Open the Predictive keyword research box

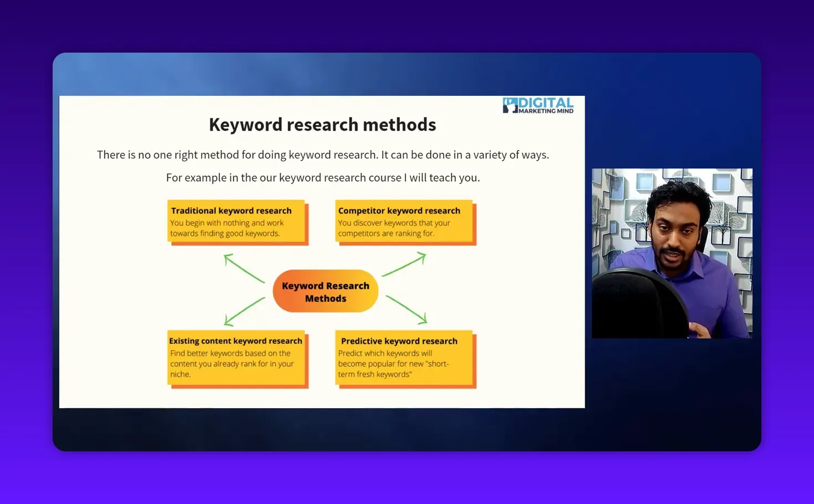click(x=404, y=357)
